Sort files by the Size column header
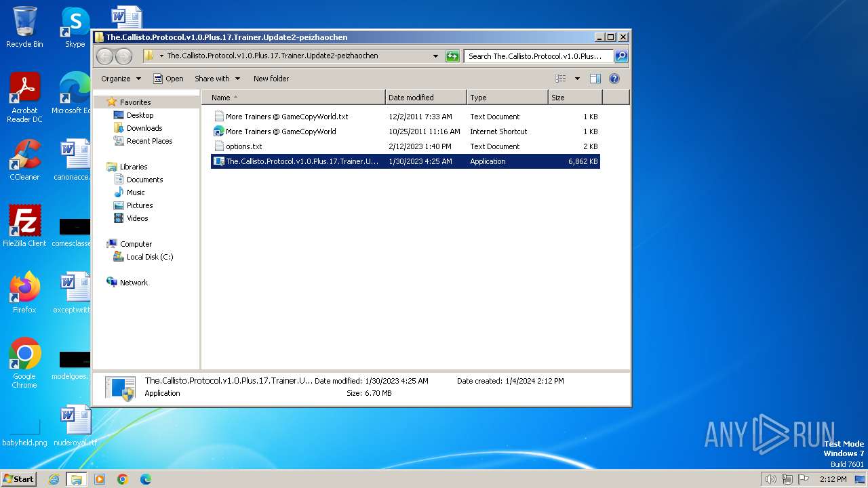The width and height of the screenshot is (868, 488). (575, 98)
